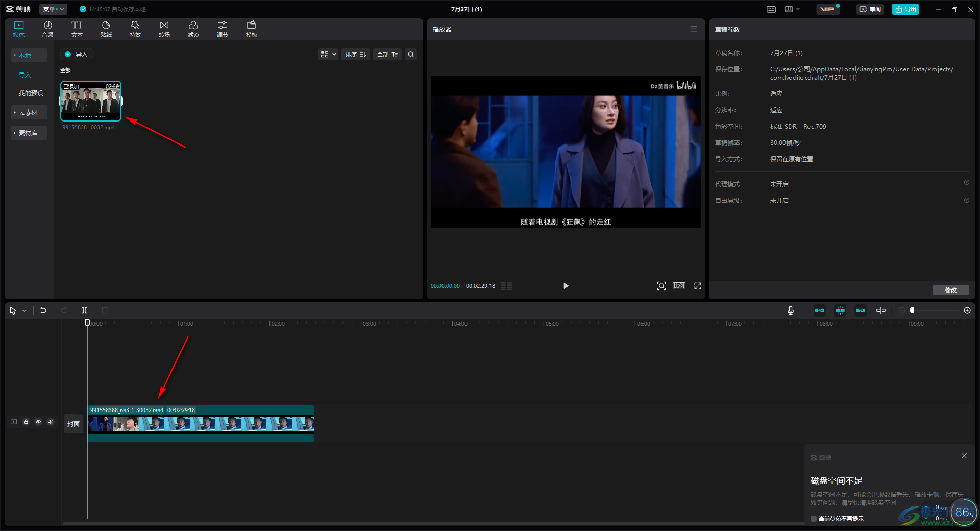This screenshot has width=980, height=531.
Task: Mute the main video track audio
Action: click(51, 422)
